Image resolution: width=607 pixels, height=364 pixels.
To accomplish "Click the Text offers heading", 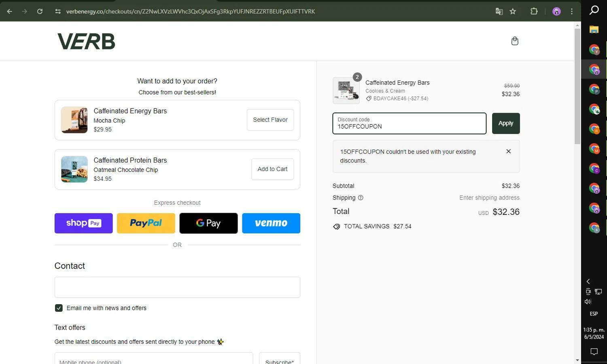I will [70, 328].
